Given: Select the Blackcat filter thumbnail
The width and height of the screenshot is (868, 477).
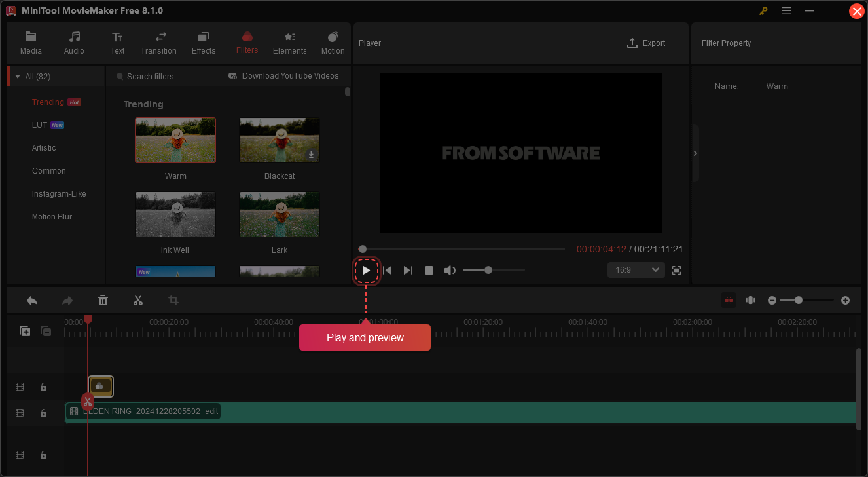Looking at the screenshot, I should (x=280, y=140).
